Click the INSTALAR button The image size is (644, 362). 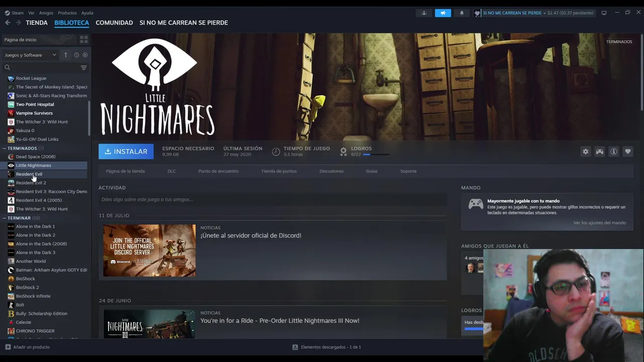click(126, 151)
